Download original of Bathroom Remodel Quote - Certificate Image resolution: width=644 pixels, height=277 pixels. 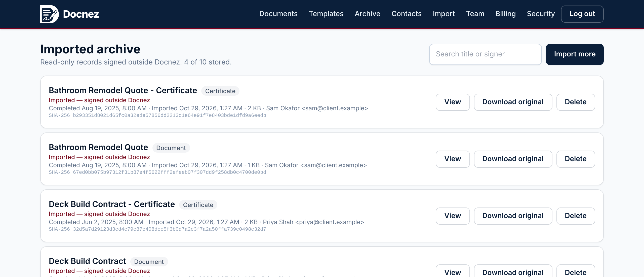(x=513, y=102)
